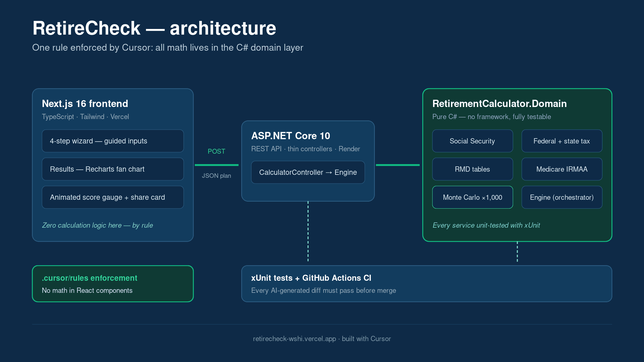Click 'xUnit tests + GitHub Actions CI' heading
This screenshot has width=644, height=362.
click(x=311, y=278)
